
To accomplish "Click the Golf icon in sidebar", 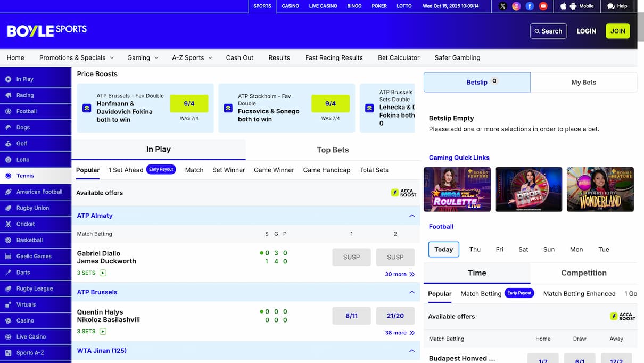I will (8, 144).
